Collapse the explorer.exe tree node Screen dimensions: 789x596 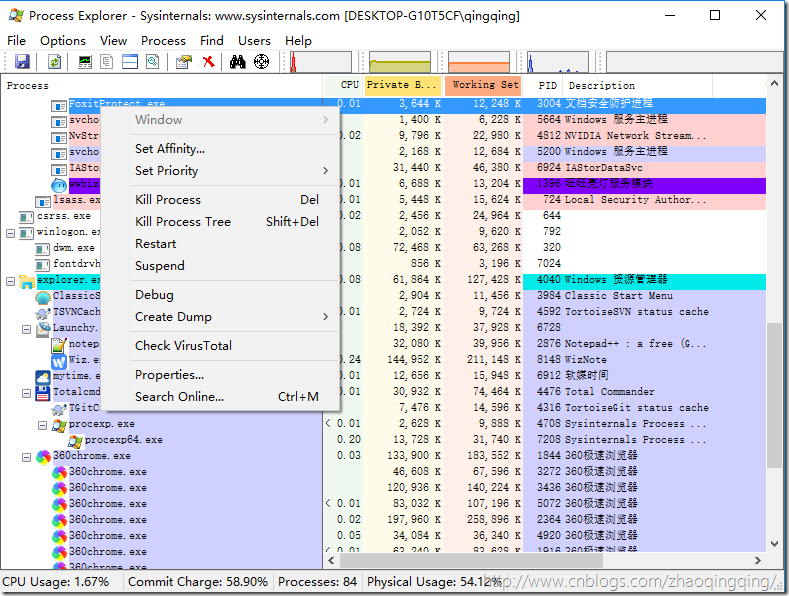pyautogui.click(x=10, y=281)
